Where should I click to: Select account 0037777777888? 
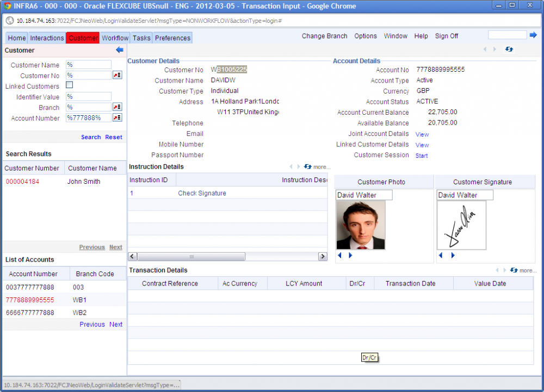tap(30, 287)
